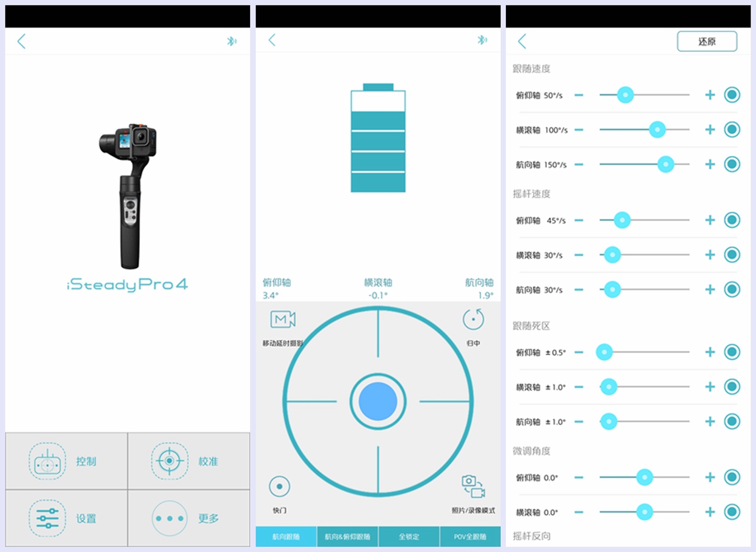
Task: Switch 照片/录像模式 photo/video mode
Action: coord(473,486)
